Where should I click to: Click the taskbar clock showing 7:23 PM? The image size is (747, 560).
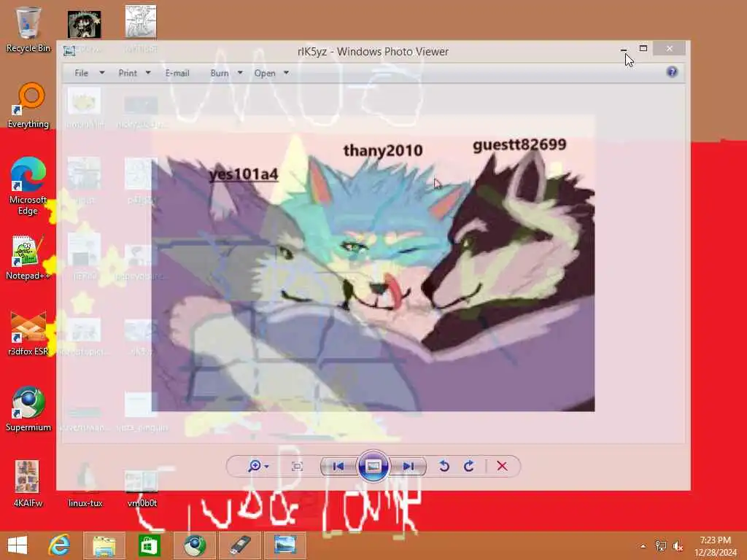pyautogui.click(x=716, y=546)
